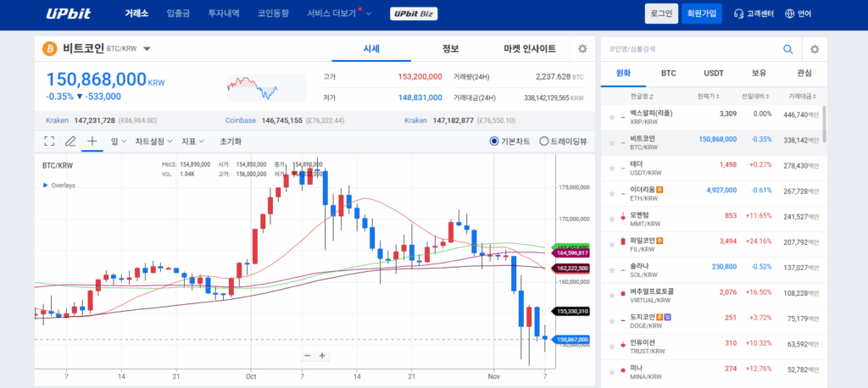Open coin list settings gear
The image size is (868, 388).
[x=815, y=49]
